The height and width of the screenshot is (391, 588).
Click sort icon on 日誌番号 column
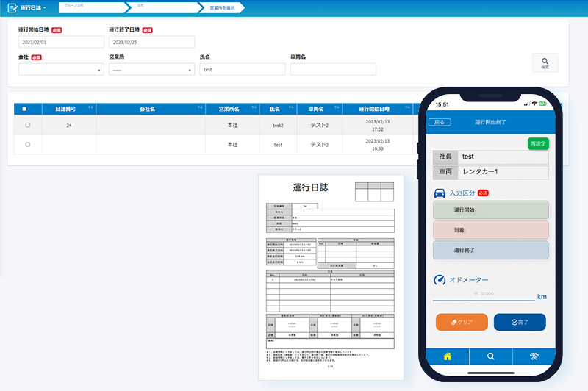(90, 108)
